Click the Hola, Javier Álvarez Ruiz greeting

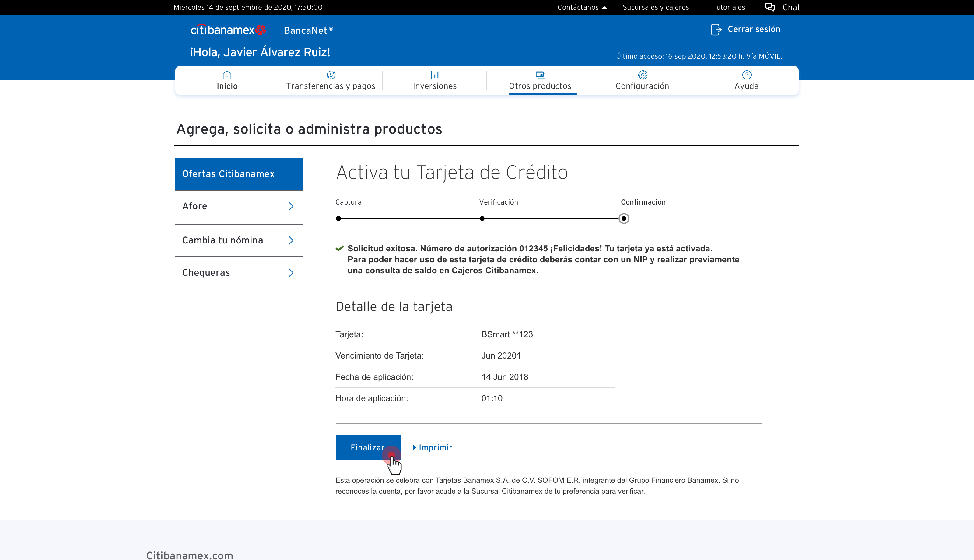click(x=260, y=52)
